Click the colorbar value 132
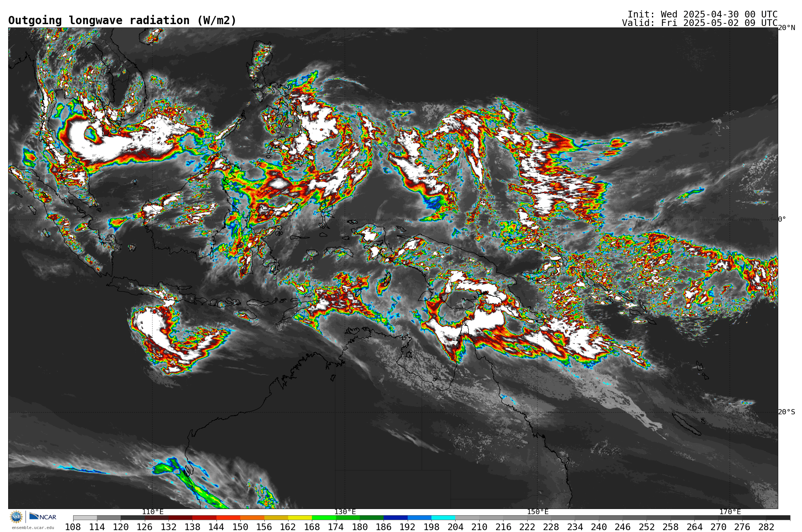The width and height of the screenshot is (802, 532). pyautogui.click(x=169, y=527)
